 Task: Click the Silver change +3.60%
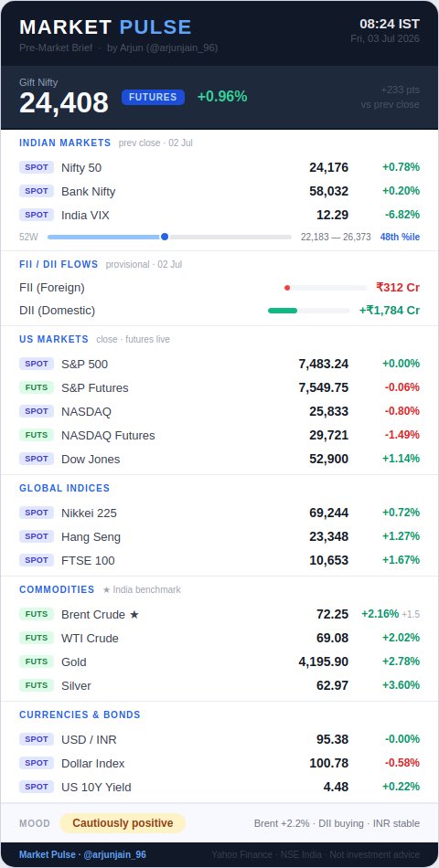pos(401,685)
